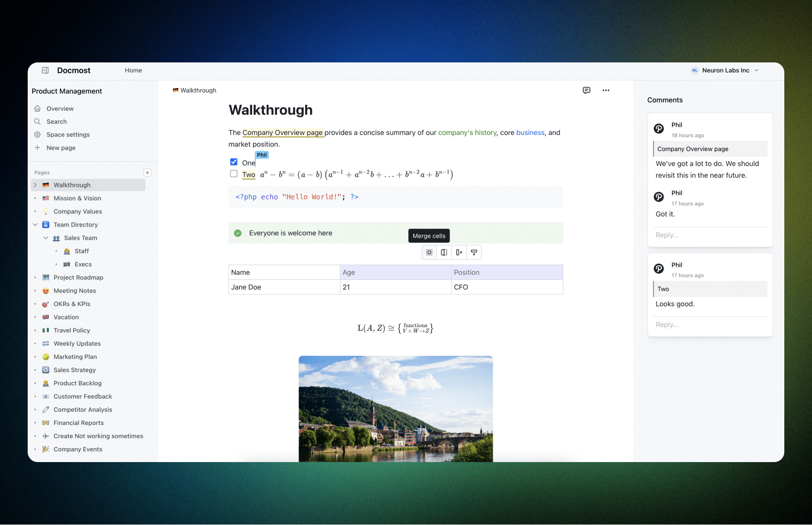This screenshot has width=812, height=525.
Task: Click the split cell table icon
Action: tap(444, 252)
